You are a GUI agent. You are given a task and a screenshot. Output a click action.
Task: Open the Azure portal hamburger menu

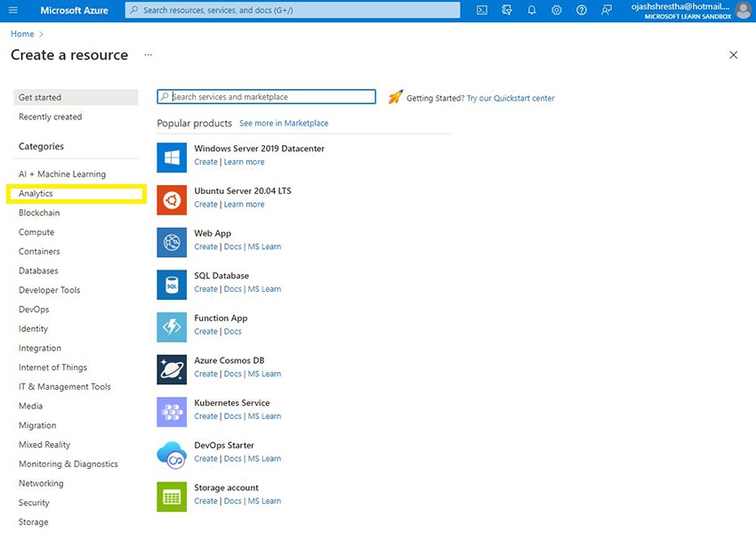[13, 10]
